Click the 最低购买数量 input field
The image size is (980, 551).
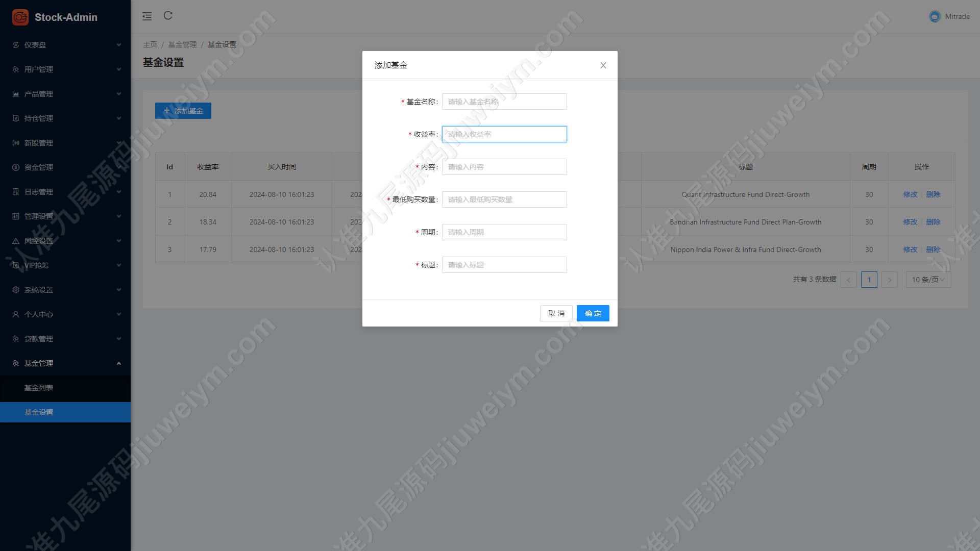point(504,199)
